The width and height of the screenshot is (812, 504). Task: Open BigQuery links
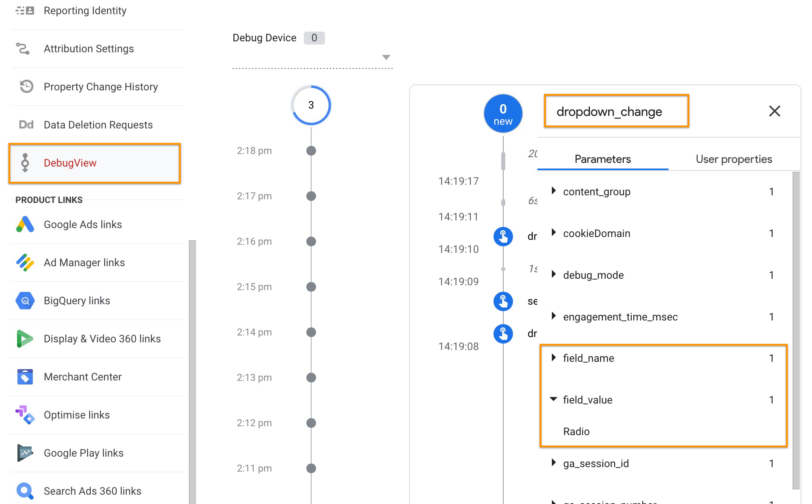tap(25, 300)
